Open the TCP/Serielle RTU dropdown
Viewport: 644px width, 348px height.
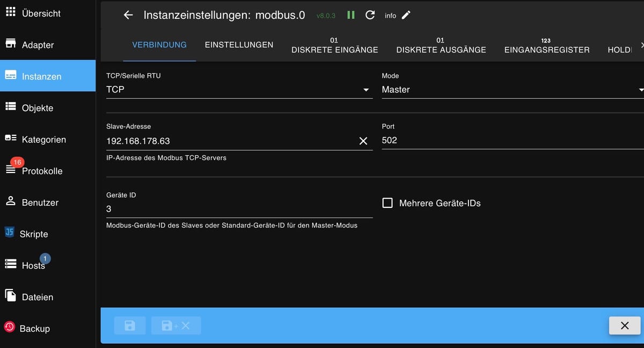coord(239,90)
